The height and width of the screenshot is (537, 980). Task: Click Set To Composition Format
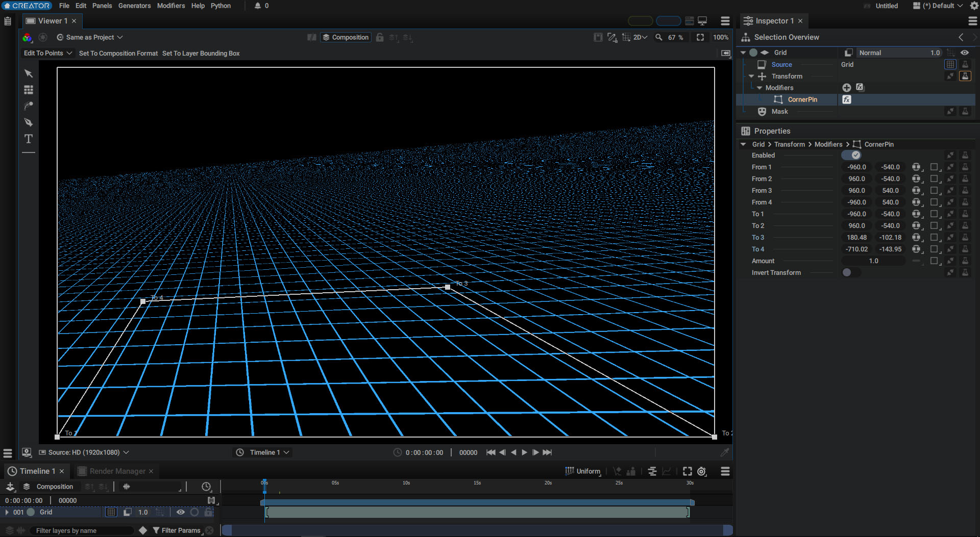(x=118, y=53)
